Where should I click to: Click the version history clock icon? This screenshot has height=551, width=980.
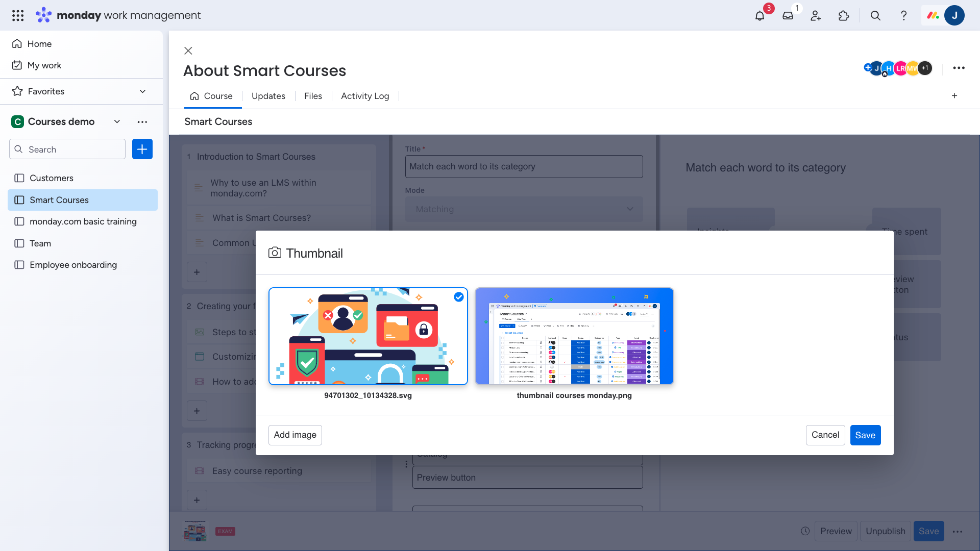[x=805, y=531]
